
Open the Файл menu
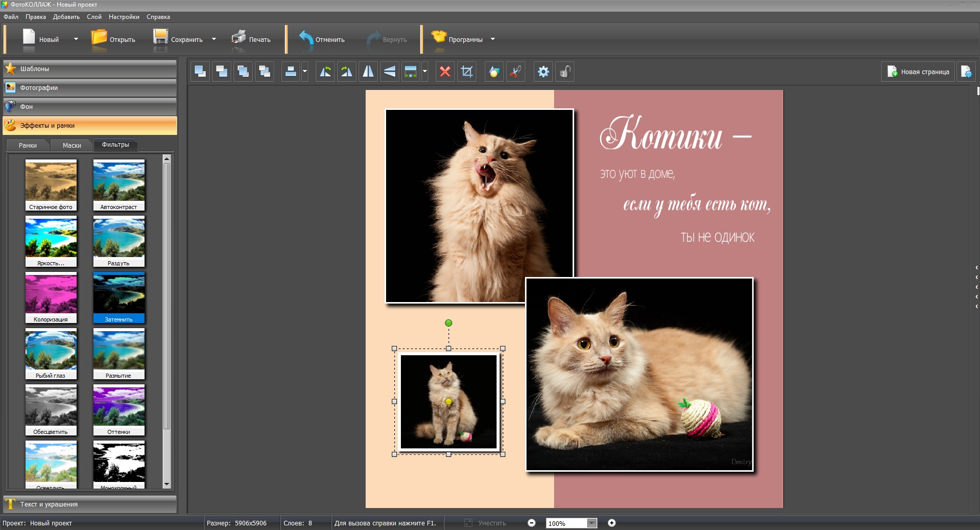tap(11, 17)
